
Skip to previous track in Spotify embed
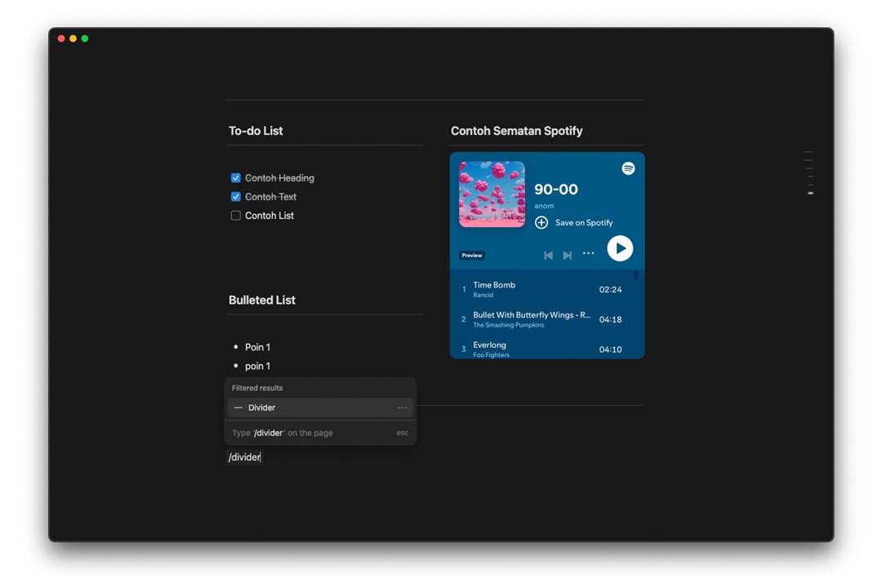548,256
